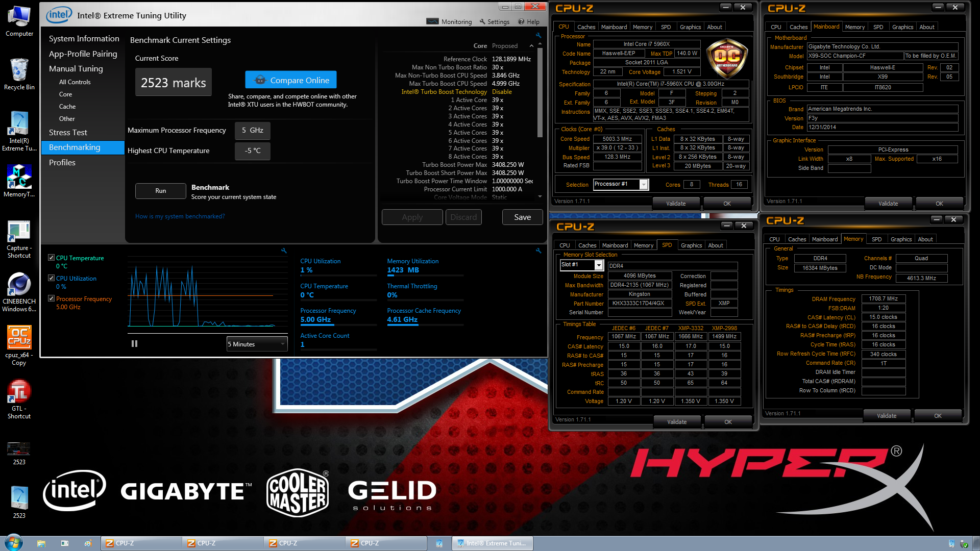Open Computer desktop icon
Image resolution: width=980 pixels, height=551 pixels.
point(19,21)
